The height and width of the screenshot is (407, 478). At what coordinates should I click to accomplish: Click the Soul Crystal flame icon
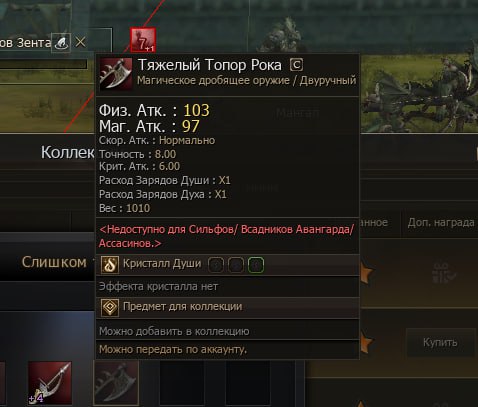coord(110,265)
